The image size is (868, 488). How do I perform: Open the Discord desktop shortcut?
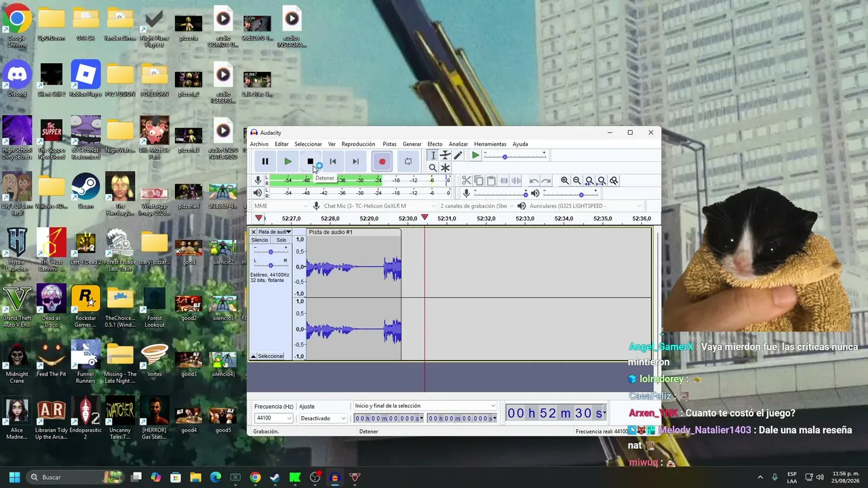(17, 79)
